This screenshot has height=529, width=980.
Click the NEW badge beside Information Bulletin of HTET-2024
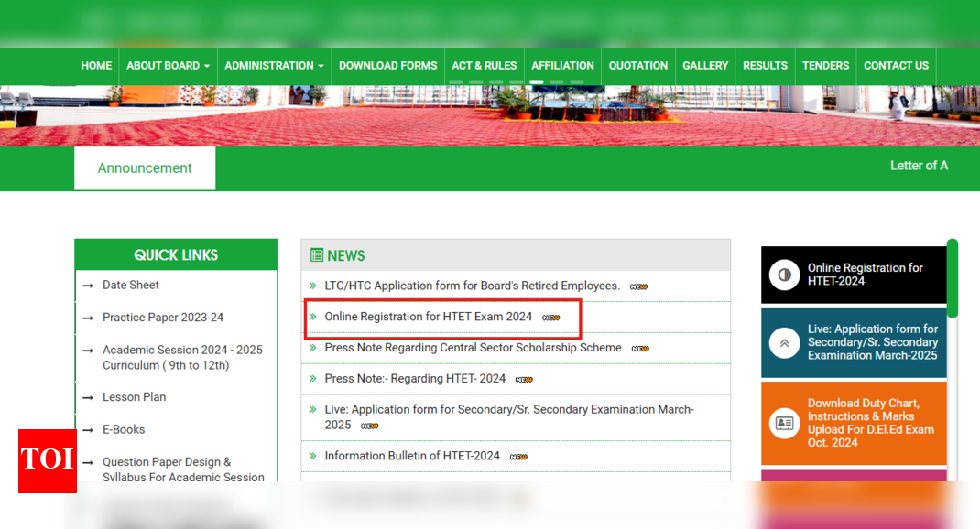pos(520,456)
